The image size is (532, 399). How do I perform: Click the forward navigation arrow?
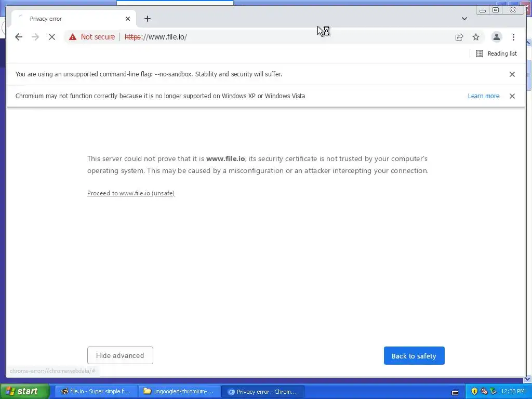(x=35, y=37)
